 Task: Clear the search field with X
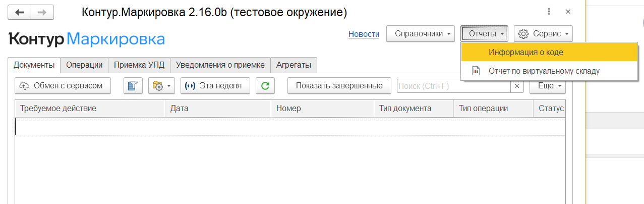[x=516, y=86]
